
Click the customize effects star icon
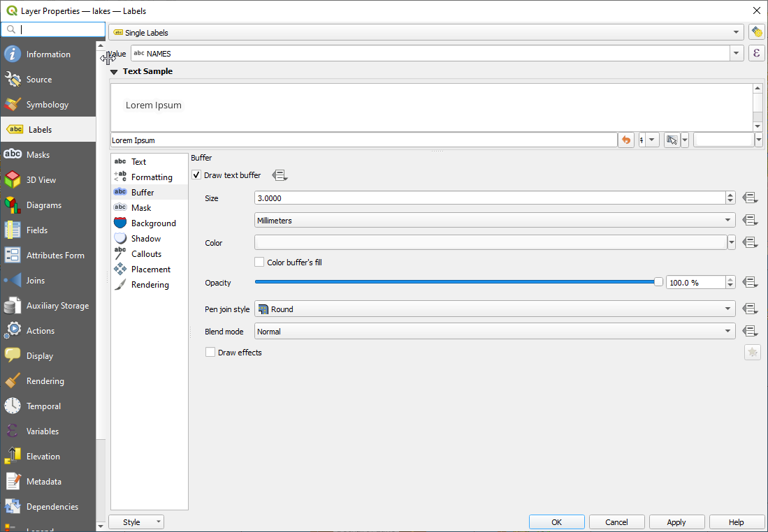(752, 353)
